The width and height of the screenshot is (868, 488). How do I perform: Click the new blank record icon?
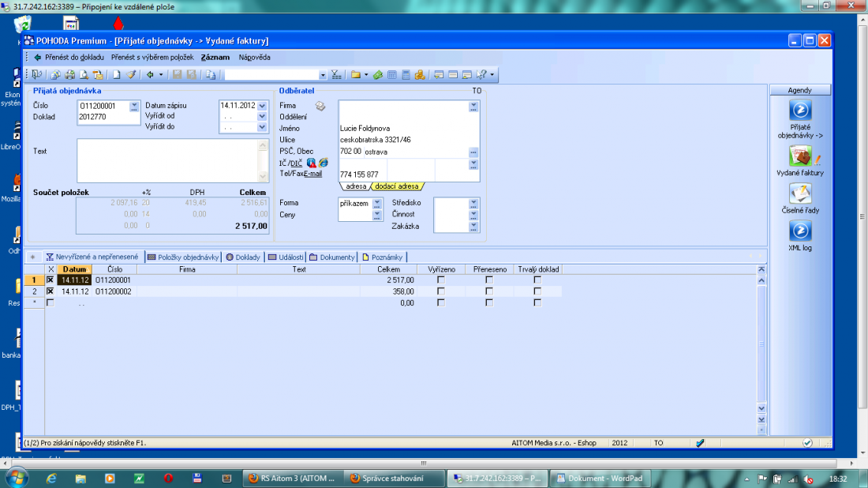click(x=116, y=75)
